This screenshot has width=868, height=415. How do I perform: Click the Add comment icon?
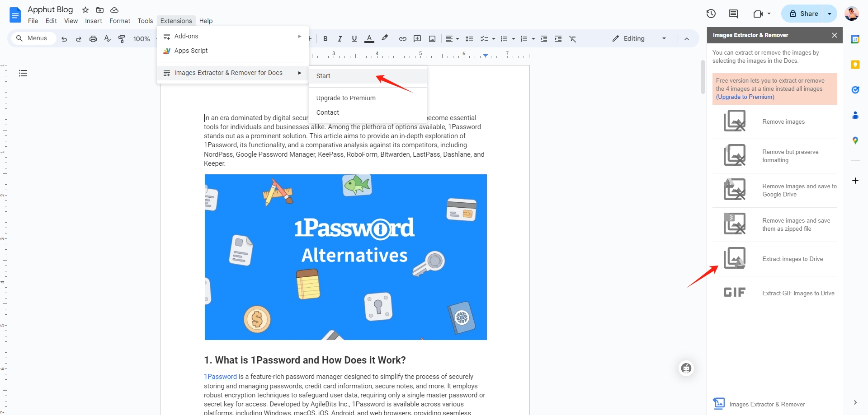pyautogui.click(x=417, y=39)
